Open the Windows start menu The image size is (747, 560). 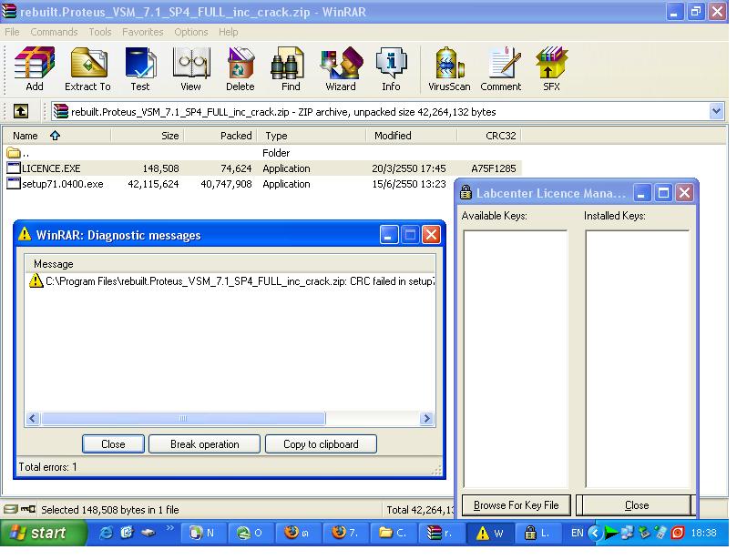43,533
